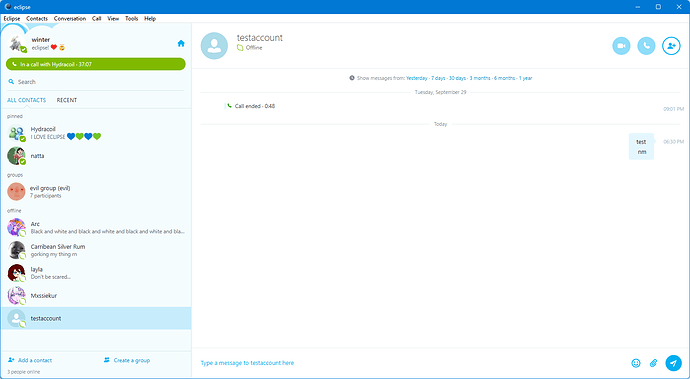Image resolution: width=690 pixels, height=379 pixels.
Task: Switch to the ALL CONTACTS tab
Action: click(x=26, y=100)
